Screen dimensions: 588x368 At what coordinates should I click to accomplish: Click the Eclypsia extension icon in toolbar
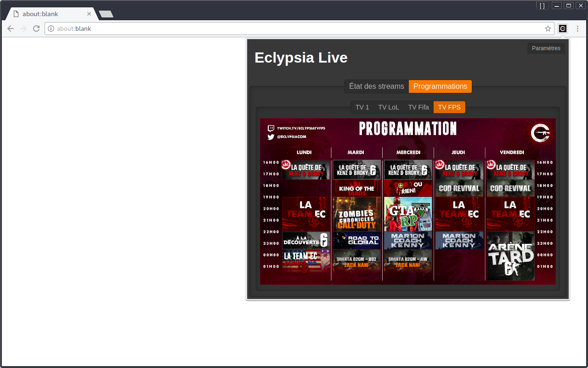pos(562,29)
